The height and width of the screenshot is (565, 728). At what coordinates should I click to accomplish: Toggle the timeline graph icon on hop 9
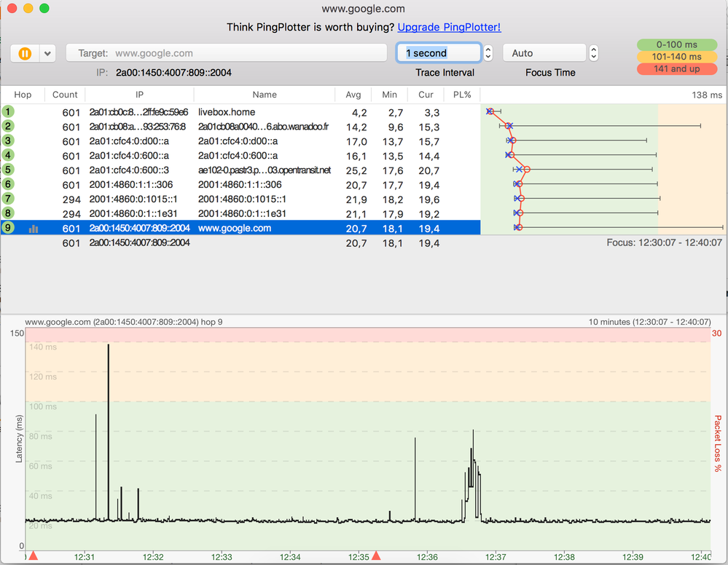click(34, 229)
